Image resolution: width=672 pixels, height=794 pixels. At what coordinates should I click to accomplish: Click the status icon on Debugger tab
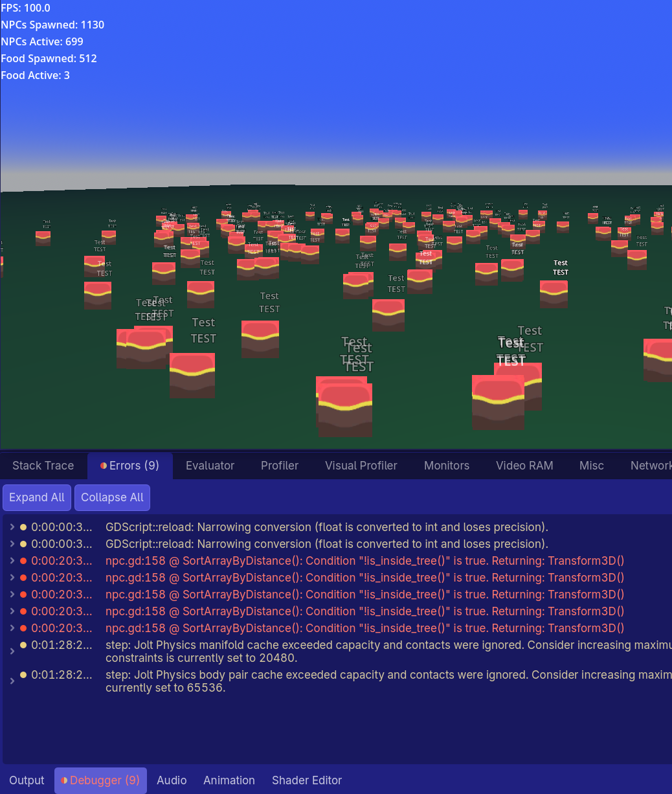[x=64, y=780]
